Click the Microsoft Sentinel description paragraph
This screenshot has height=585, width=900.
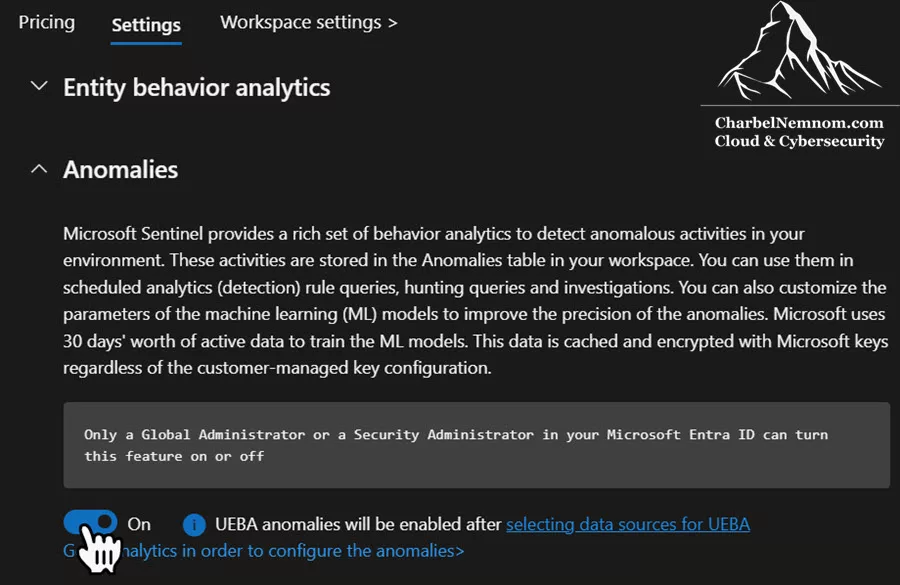click(475, 301)
